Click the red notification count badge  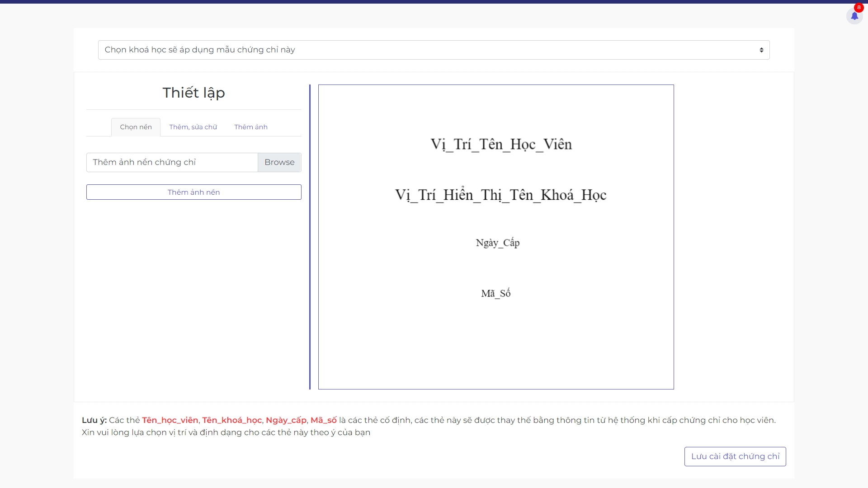coord(859,7)
